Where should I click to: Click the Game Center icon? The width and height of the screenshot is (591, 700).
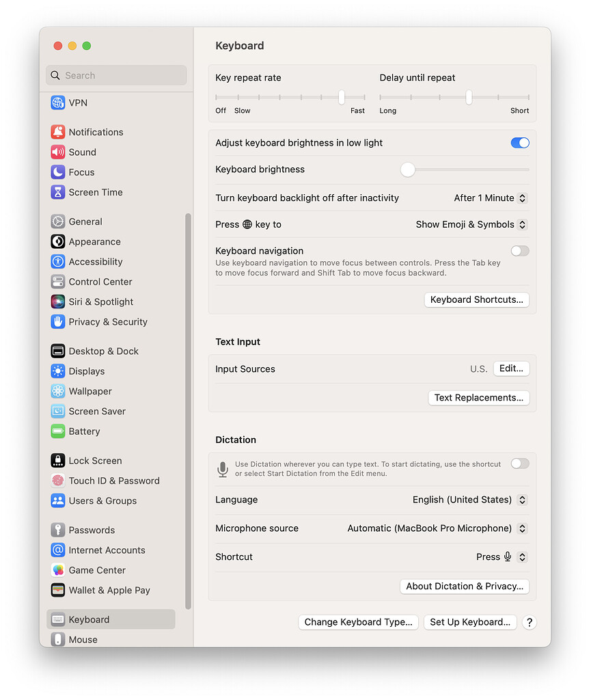tap(58, 570)
